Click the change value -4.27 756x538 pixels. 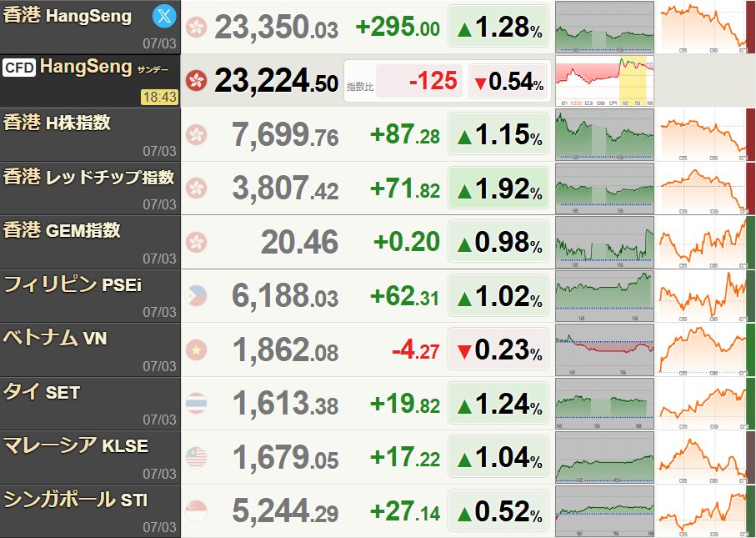416,349
